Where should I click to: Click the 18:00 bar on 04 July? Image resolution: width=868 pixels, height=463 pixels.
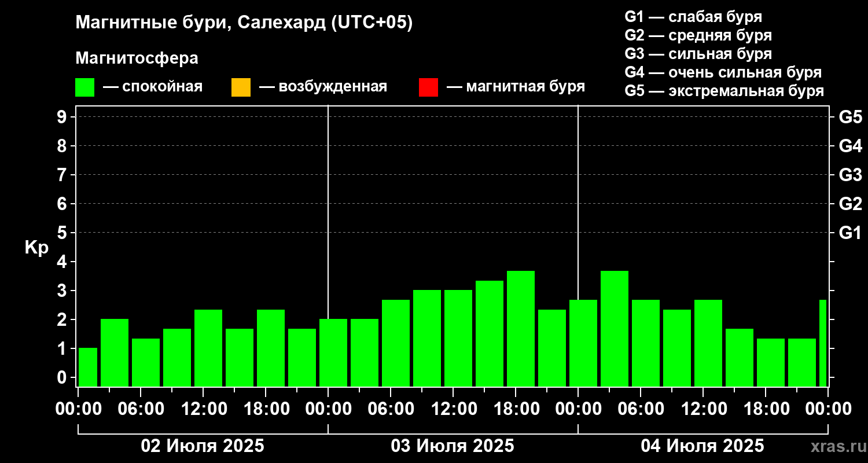click(x=771, y=362)
